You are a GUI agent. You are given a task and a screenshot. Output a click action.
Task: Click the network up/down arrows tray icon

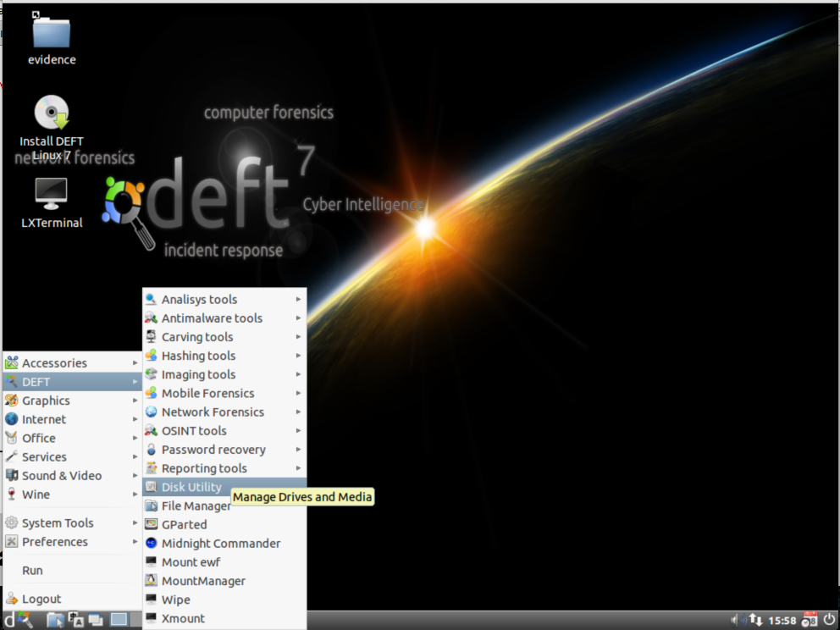[756, 621]
